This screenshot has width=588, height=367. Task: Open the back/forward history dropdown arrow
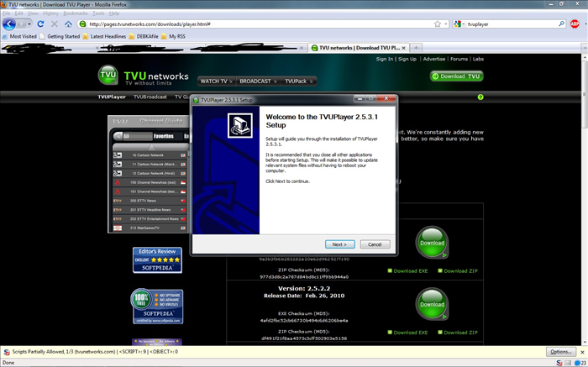pos(29,24)
